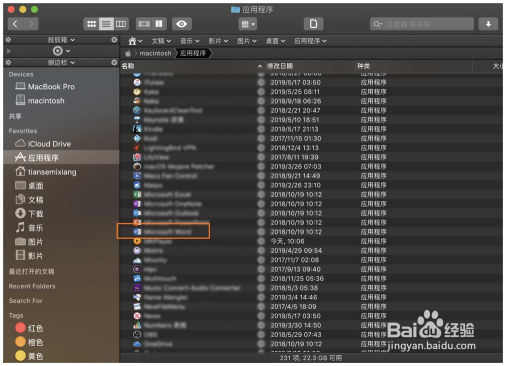Viewport: 506px width, 366px height.
Task: Click the search filter field
Action: (x=422, y=24)
